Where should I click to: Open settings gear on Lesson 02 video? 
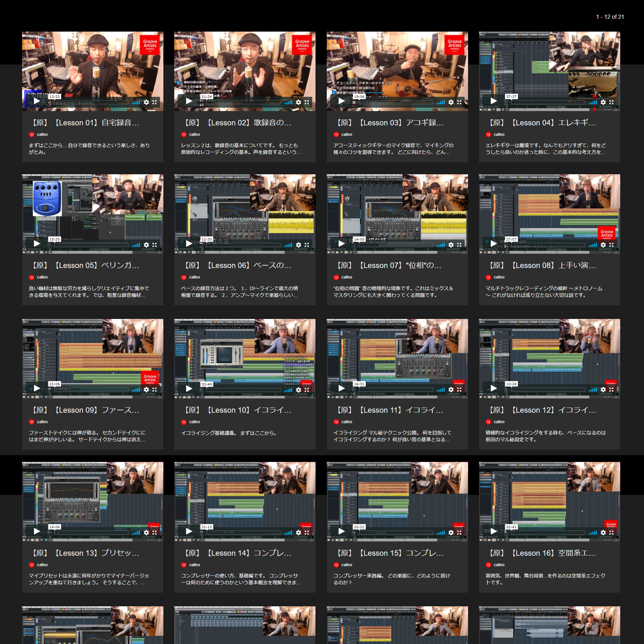(x=298, y=102)
